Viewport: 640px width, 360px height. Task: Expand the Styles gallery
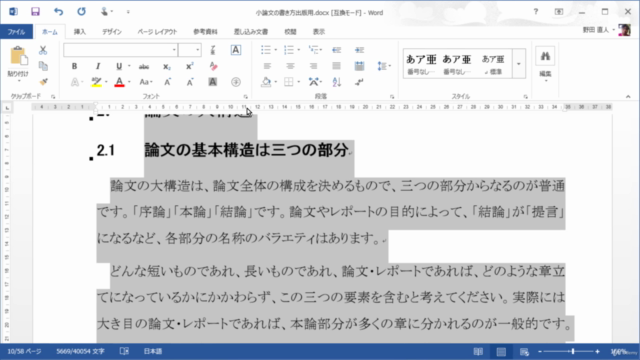[x=518, y=64]
